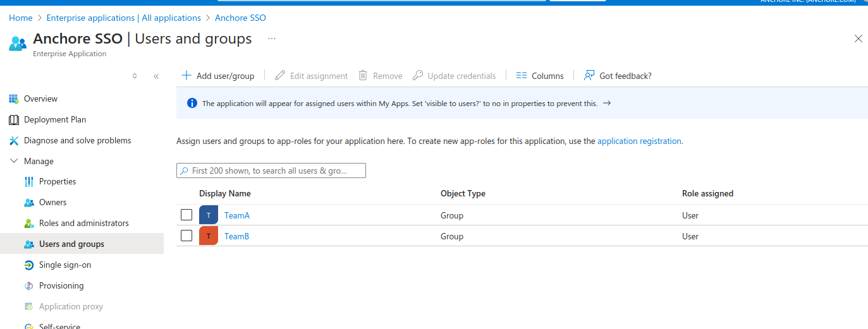Click Object Type column header

click(x=463, y=194)
